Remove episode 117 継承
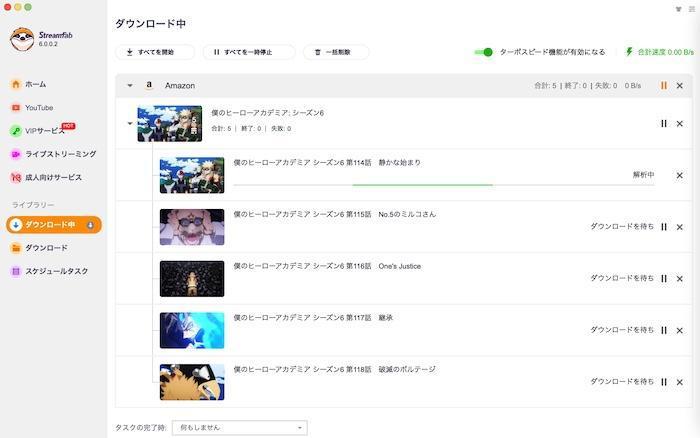The width and height of the screenshot is (700, 438). pos(679,330)
